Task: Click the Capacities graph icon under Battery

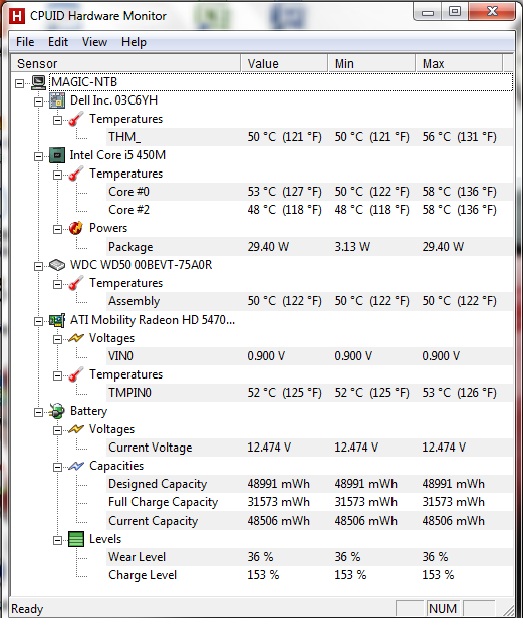Action: pyautogui.click(x=76, y=466)
